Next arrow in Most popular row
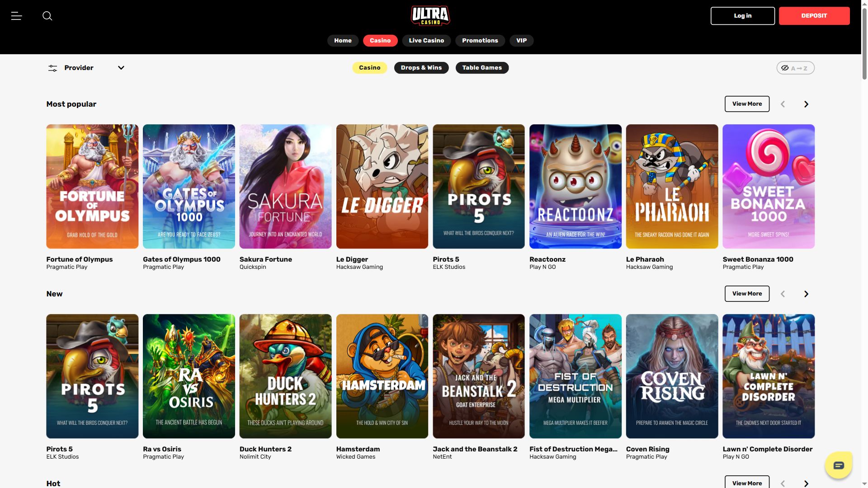This screenshot has width=868, height=488. (806, 104)
